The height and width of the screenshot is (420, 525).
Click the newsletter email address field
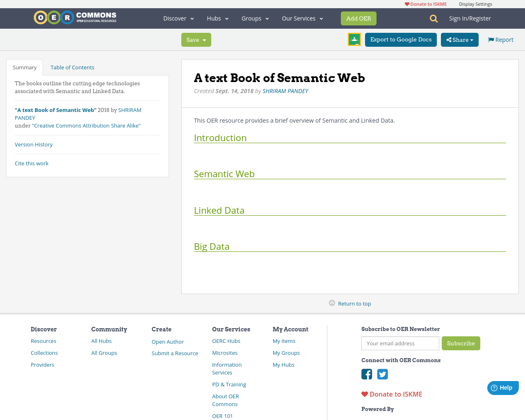pos(400,343)
